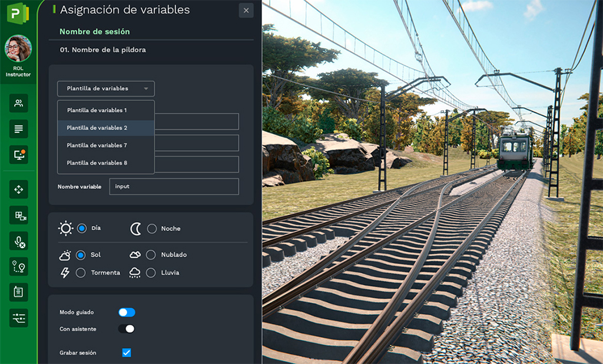Open the clipboard notes icon
Viewport: 603px width, 364px height.
[x=18, y=292]
